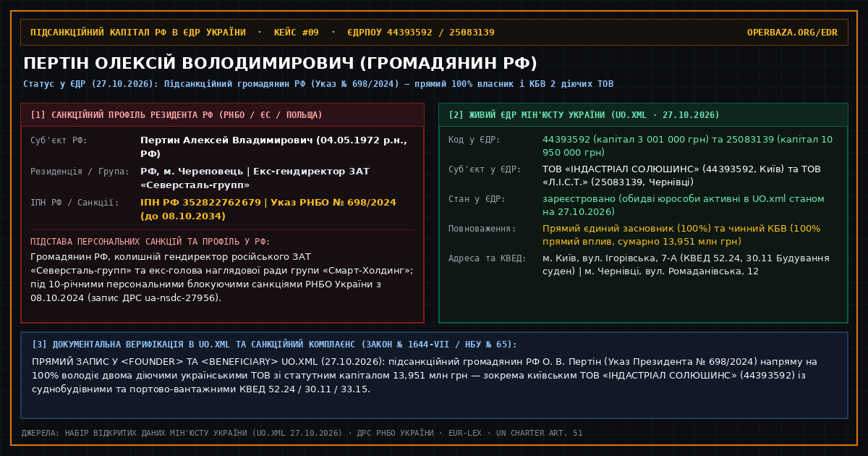The width and height of the screenshot is (868, 456).
Task: Click header text 'ПІДСАНКЦІЙНИЙ КАПІТАЛ РФ В ЄДР УКРАЇНИ'
Action: (x=138, y=33)
